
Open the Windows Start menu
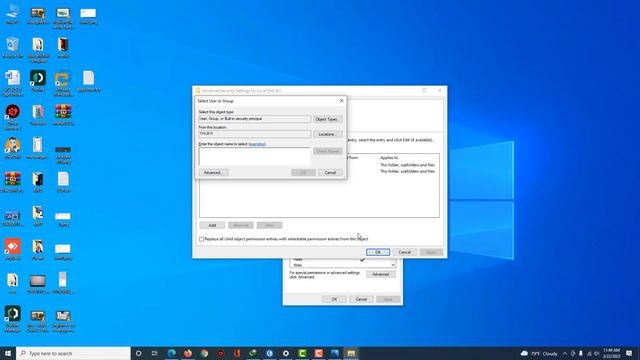8,353
